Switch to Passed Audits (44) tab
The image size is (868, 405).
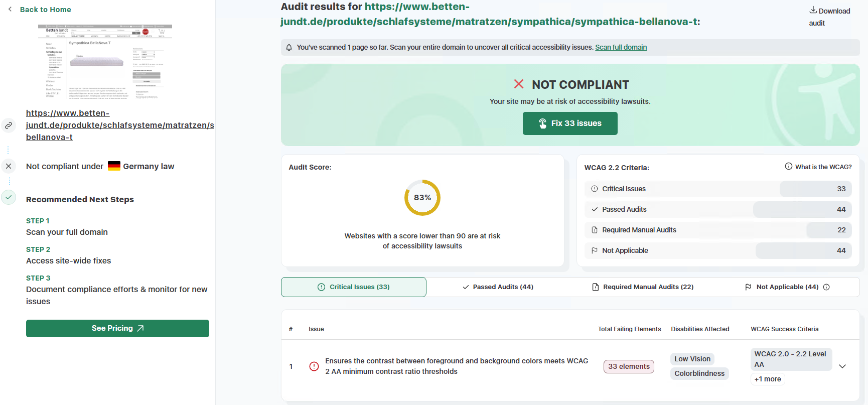(x=498, y=287)
